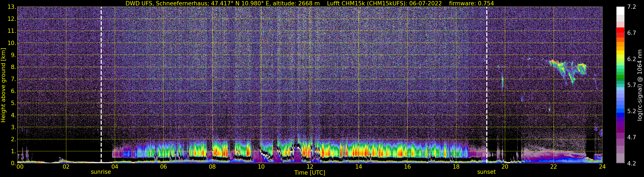Click height axis tick '7.'
This screenshot has width=644, height=177.
tap(13, 79)
